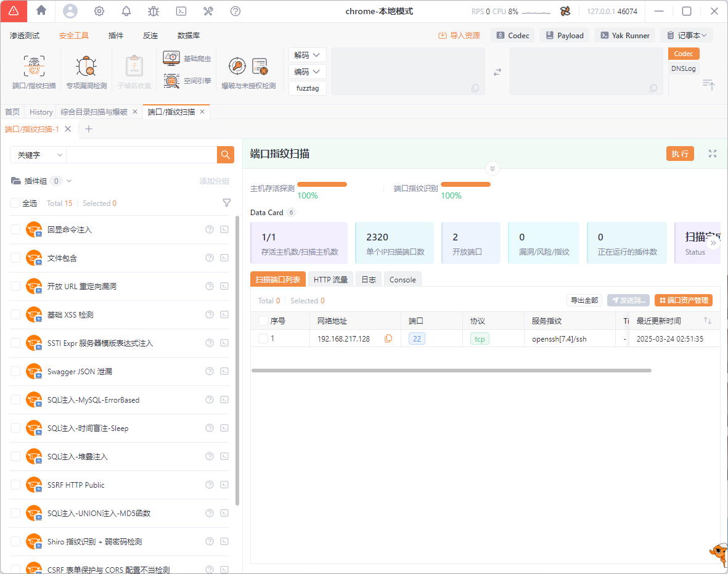Open the 关键字 search type dropdown

pyautogui.click(x=38, y=155)
